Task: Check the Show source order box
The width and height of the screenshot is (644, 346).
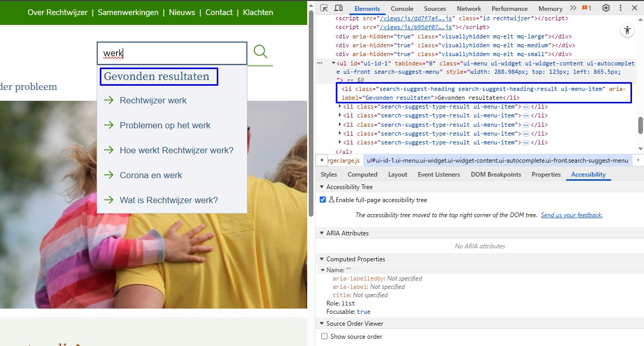Action: pyautogui.click(x=324, y=336)
